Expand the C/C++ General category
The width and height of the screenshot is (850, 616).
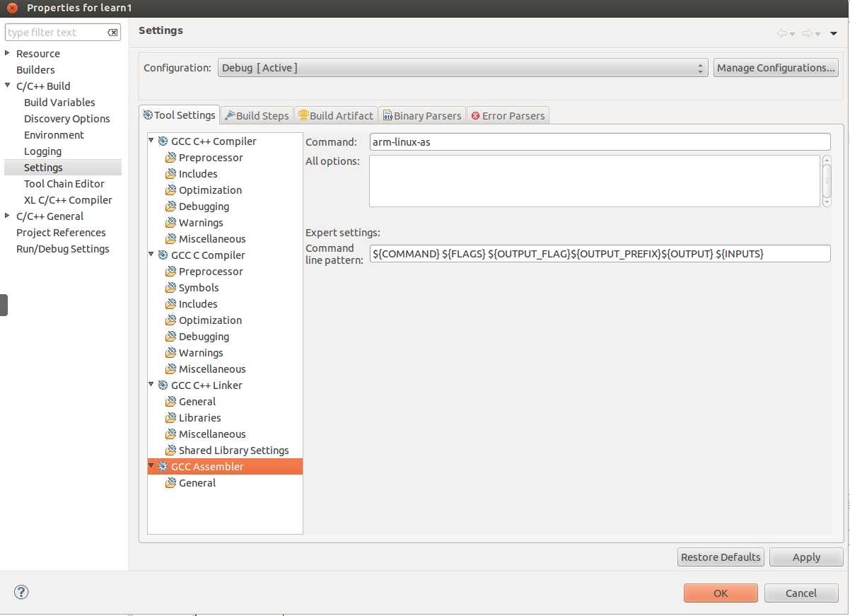(x=7, y=216)
